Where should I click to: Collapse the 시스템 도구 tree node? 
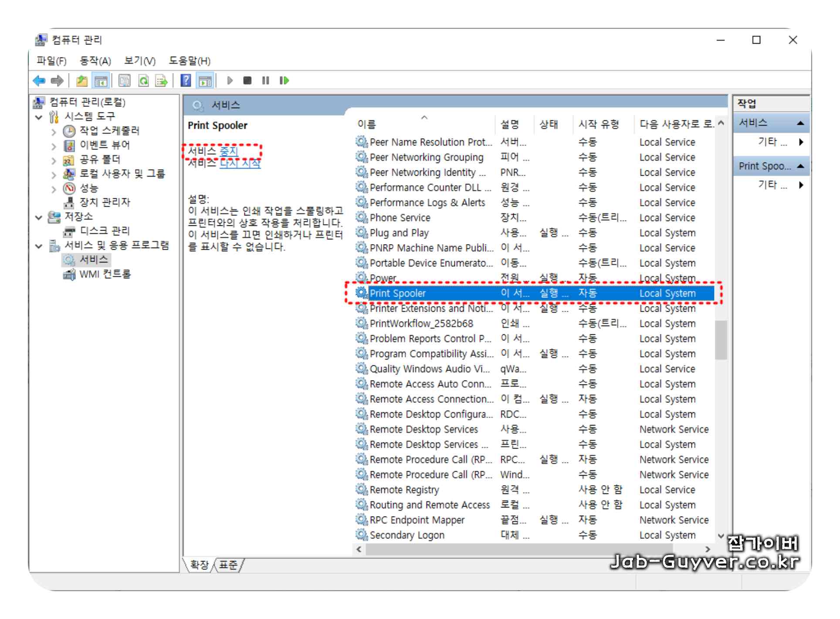[x=39, y=117]
